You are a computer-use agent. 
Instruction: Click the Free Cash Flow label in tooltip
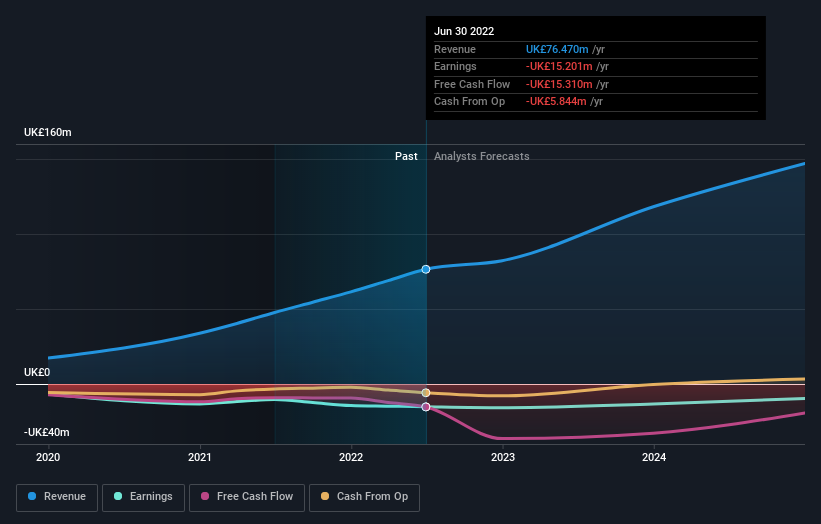(472, 84)
